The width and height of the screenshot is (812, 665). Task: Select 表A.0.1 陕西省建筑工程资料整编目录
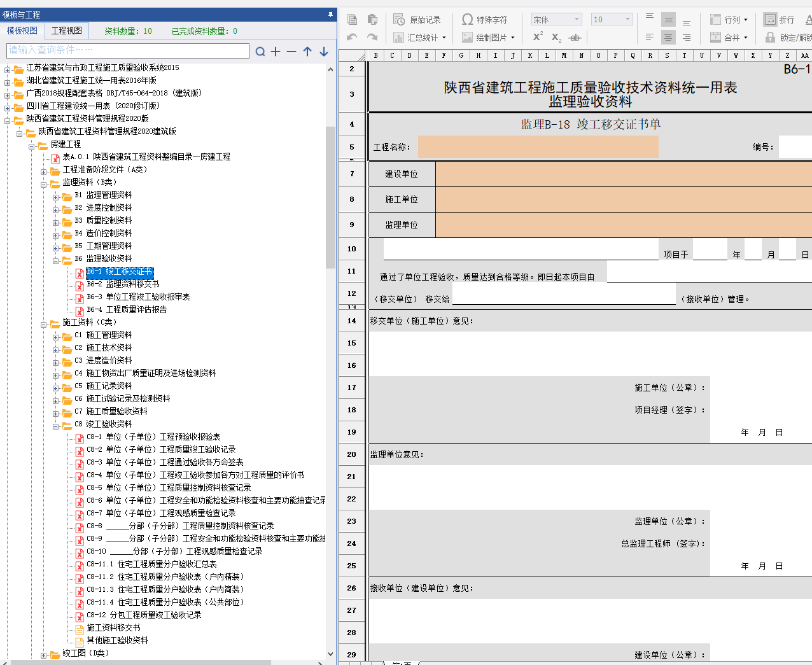coord(146,157)
